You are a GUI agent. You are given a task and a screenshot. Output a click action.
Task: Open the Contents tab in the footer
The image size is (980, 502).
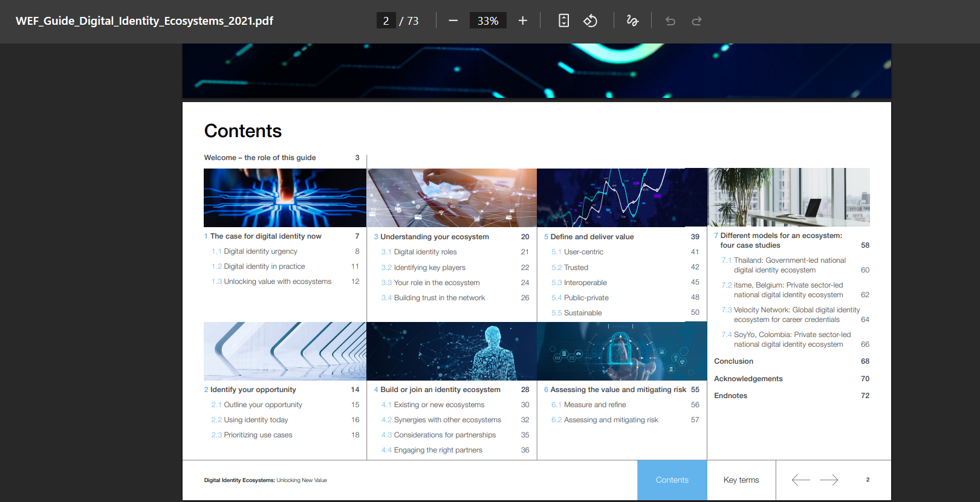672,480
